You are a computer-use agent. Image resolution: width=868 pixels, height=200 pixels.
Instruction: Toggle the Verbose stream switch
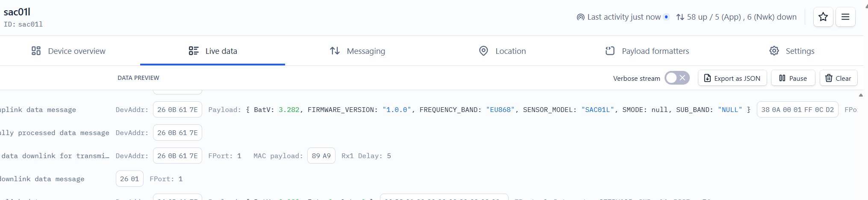coord(677,78)
